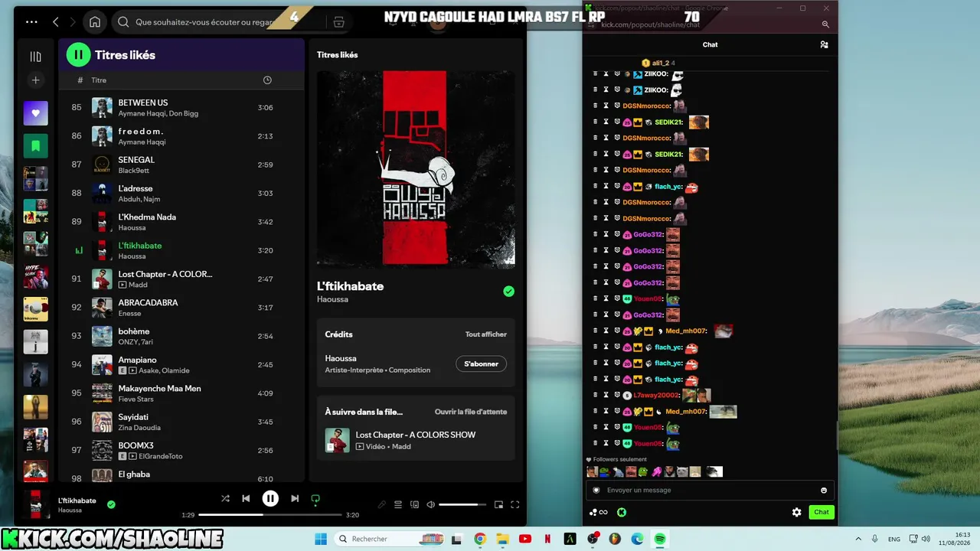The image size is (980, 551).
Task: Click the Kick chat message input field
Action: (710, 490)
